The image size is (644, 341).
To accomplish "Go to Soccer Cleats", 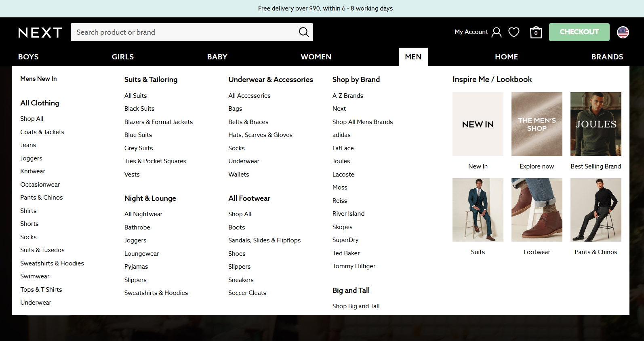I will (247, 293).
